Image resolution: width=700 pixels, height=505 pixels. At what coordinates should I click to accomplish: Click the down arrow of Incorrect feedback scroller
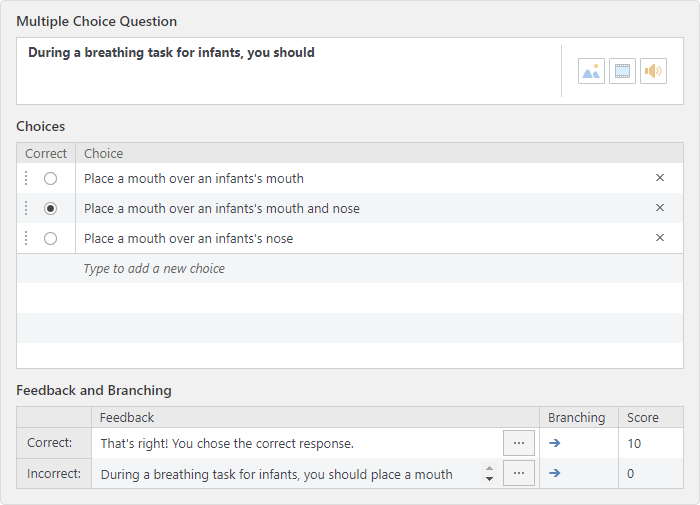point(489,479)
